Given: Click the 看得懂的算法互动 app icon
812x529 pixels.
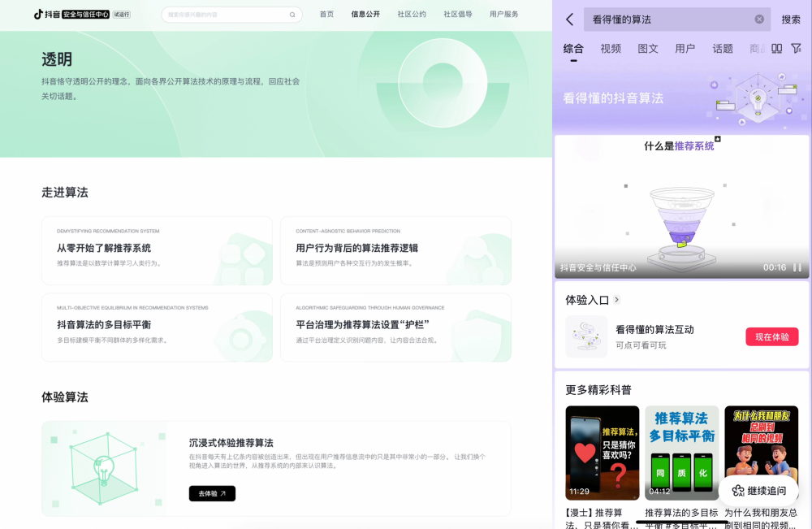Looking at the screenshot, I should coord(586,336).
